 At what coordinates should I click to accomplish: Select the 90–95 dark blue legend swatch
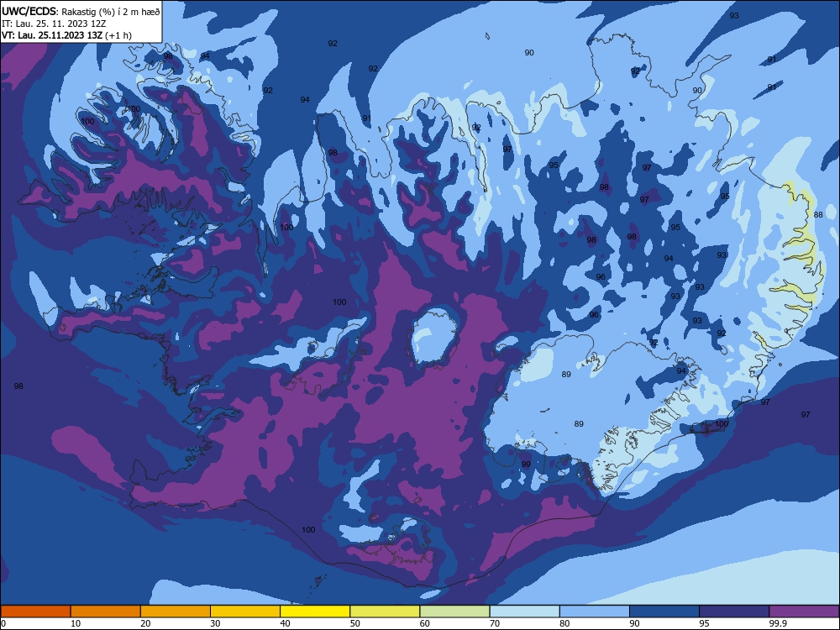click(664, 611)
